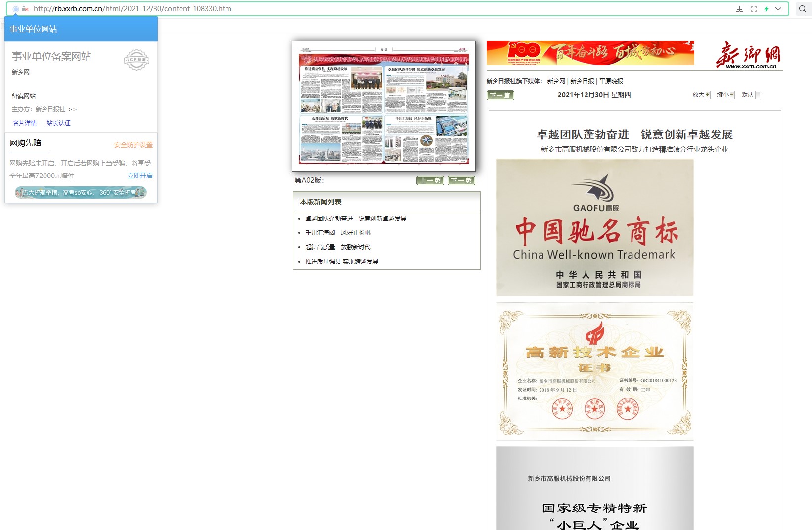This screenshot has width=812, height=530.
Task: Show the page QR code icon
Action: (x=754, y=9)
